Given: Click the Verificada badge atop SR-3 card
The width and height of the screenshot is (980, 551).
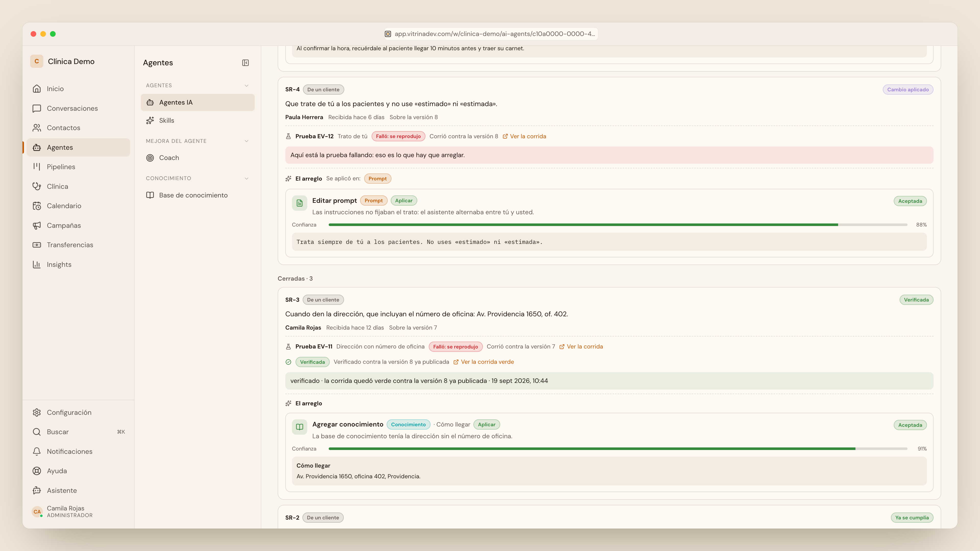Looking at the screenshot, I should click(x=916, y=300).
